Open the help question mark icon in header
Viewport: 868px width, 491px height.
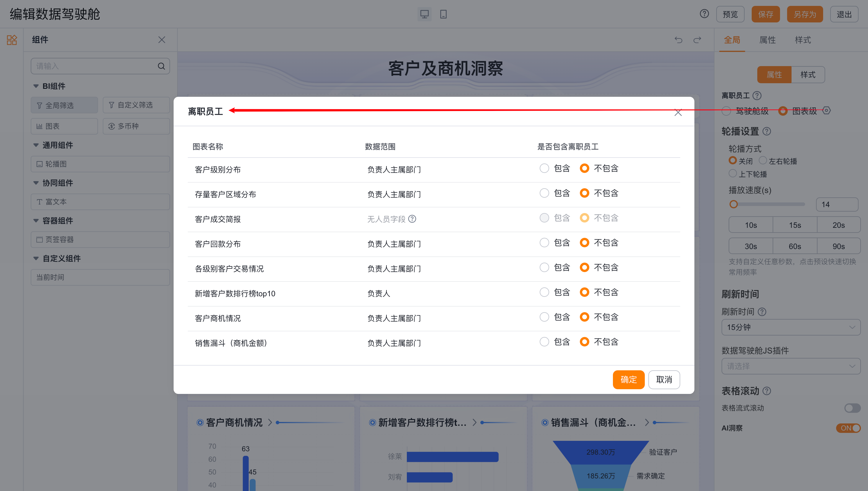[x=704, y=14]
